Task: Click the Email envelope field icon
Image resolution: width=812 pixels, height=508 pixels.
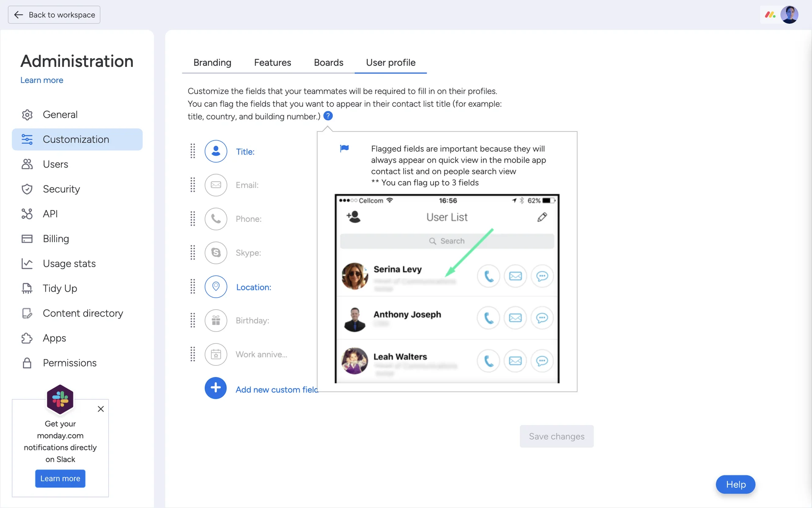Action: pyautogui.click(x=216, y=185)
